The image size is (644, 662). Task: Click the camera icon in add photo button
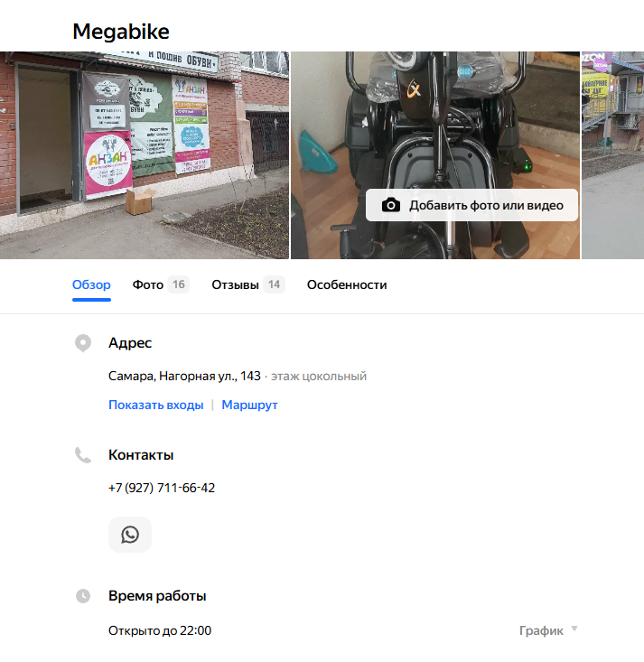pyautogui.click(x=391, y=205)
